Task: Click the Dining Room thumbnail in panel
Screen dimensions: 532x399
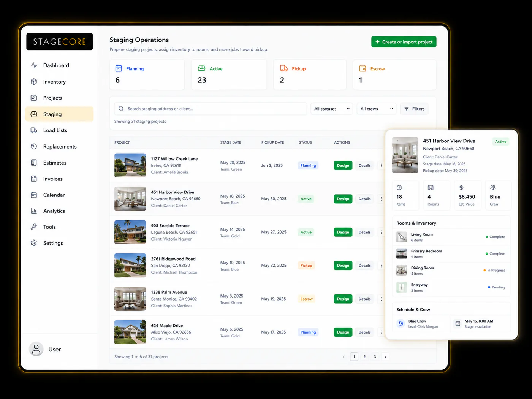Action: [x=402, y=271]
